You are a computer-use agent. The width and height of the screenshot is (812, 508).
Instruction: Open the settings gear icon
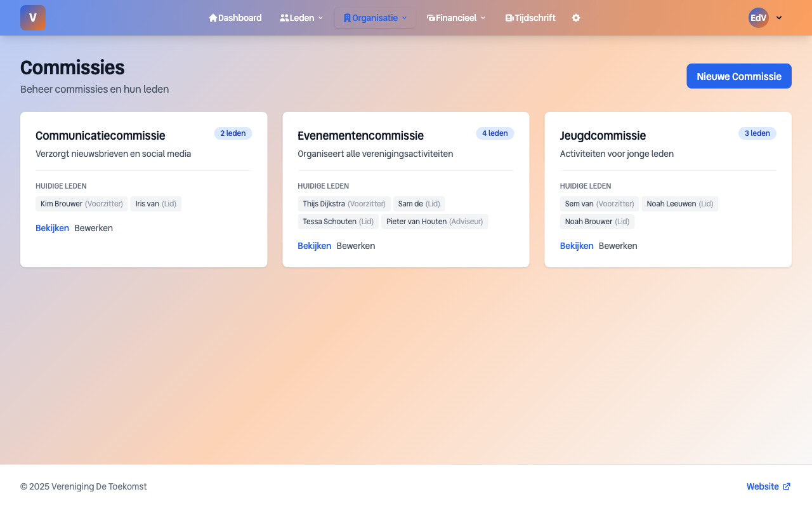click(x=576, y=18)
